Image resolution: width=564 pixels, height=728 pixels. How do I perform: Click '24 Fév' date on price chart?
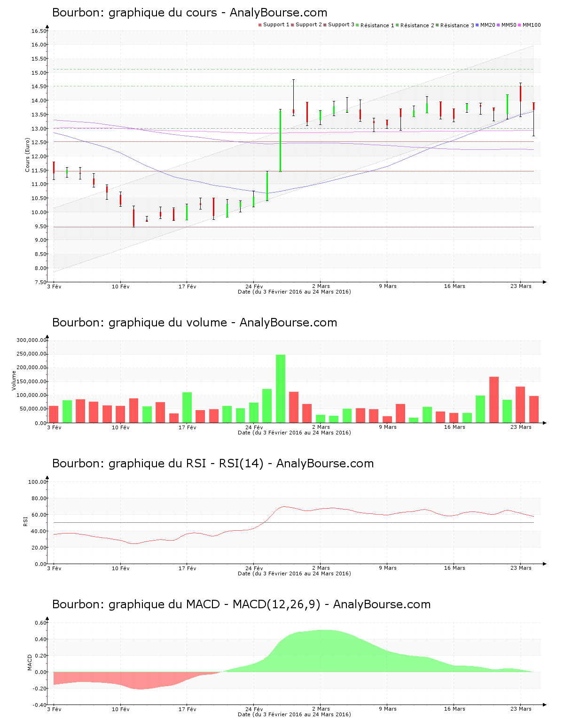254,286
